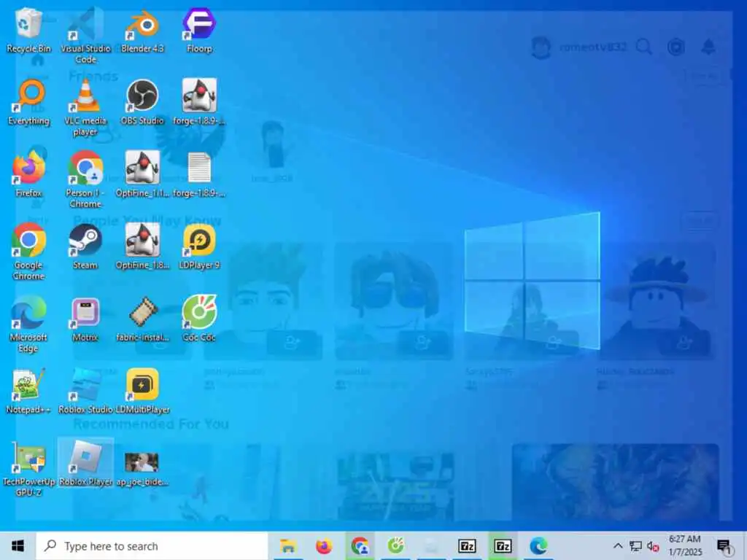Select the LDPlayer 9 shortcut
Image resolution: width=747 pixels, height=560 pixels.
(x=199, y=246)
